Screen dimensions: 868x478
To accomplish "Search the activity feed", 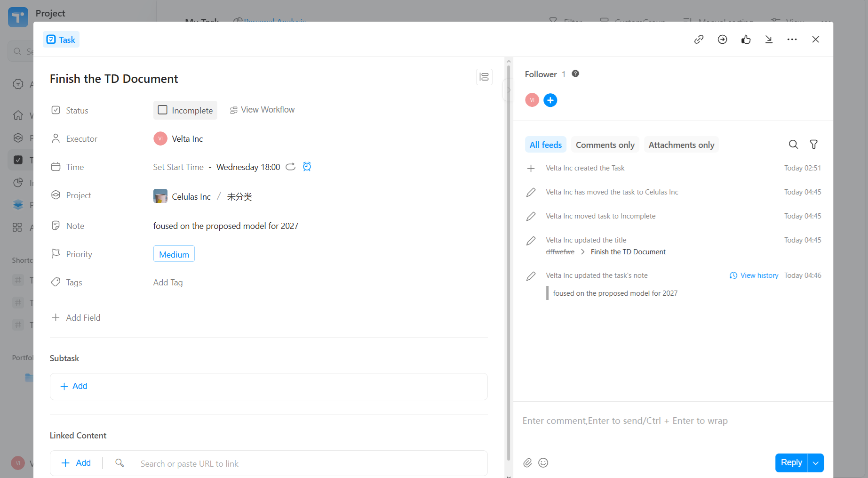I will point(793,145).
